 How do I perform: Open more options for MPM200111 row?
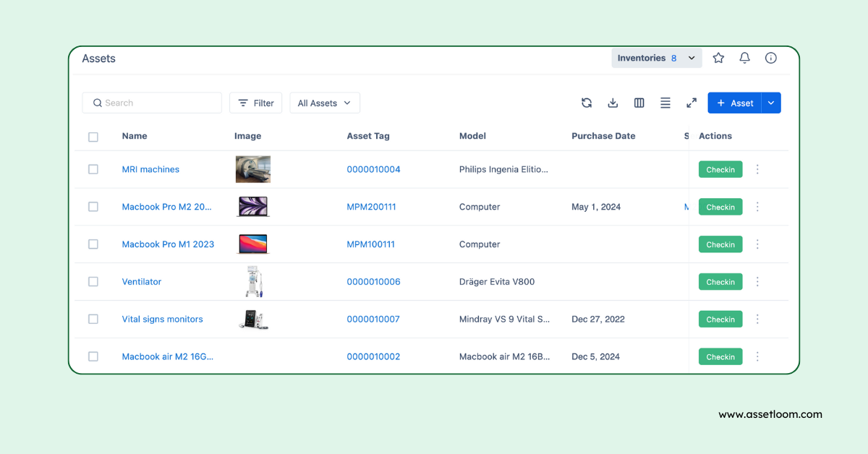[x=757, y=207]
